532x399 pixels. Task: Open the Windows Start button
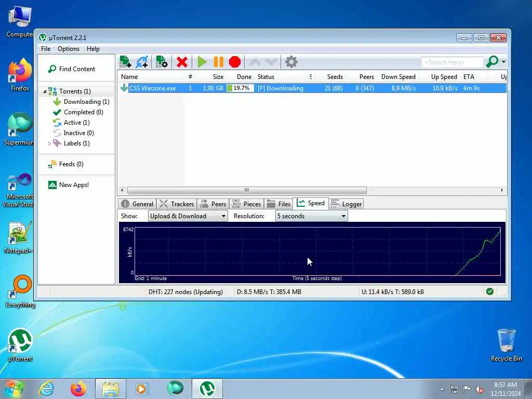point(14,389)
